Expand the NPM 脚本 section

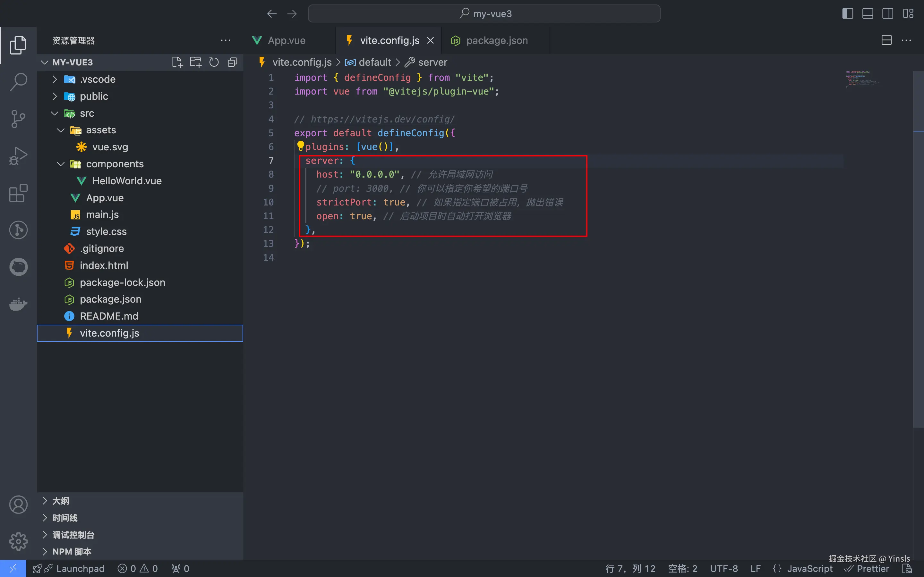[72, 551]
